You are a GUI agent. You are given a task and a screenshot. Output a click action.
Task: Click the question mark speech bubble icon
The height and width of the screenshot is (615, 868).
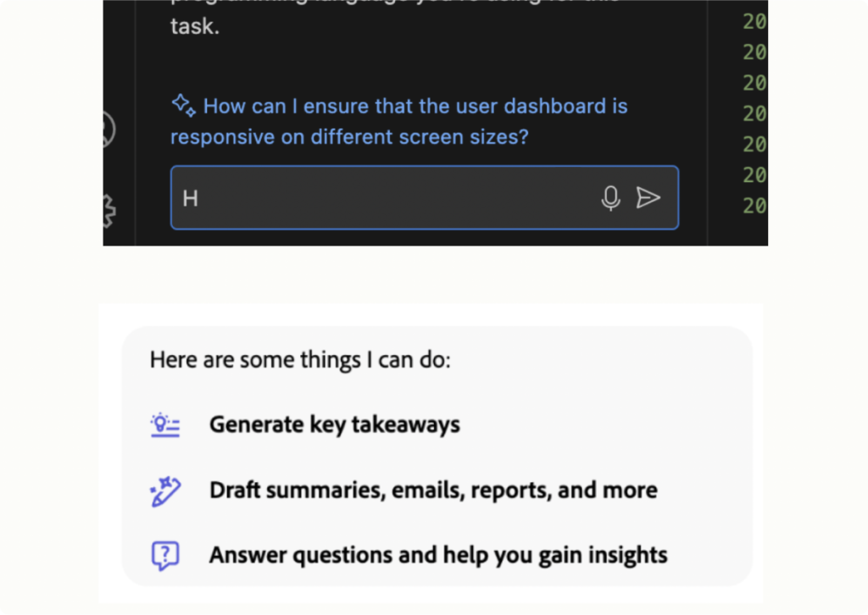coord(165,555)
